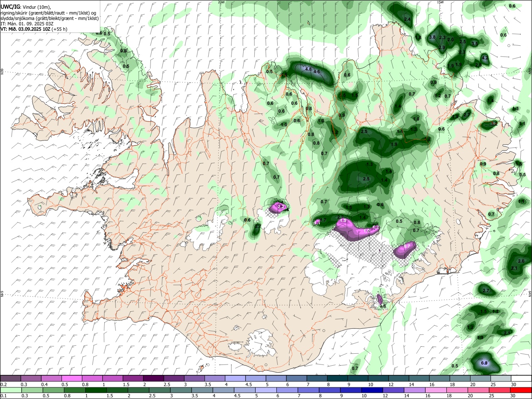Click the 2.9 precipitation value in the northeast
The image size is (532, 399).
coord(442,47)
